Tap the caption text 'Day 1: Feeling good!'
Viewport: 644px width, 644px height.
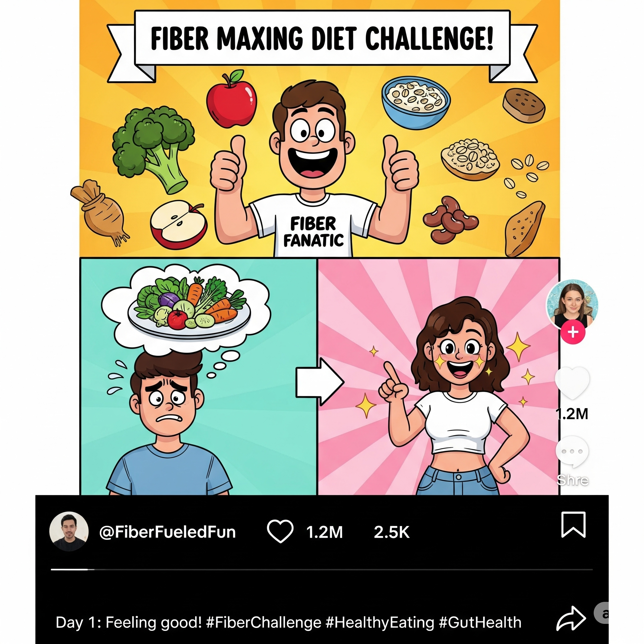129,622
